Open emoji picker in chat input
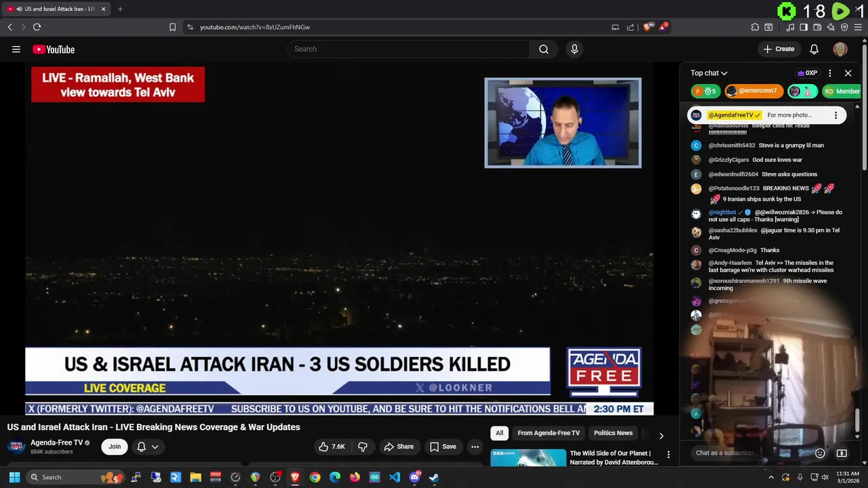The width and height of the screenshot is (868, 488). coord(820,453)
